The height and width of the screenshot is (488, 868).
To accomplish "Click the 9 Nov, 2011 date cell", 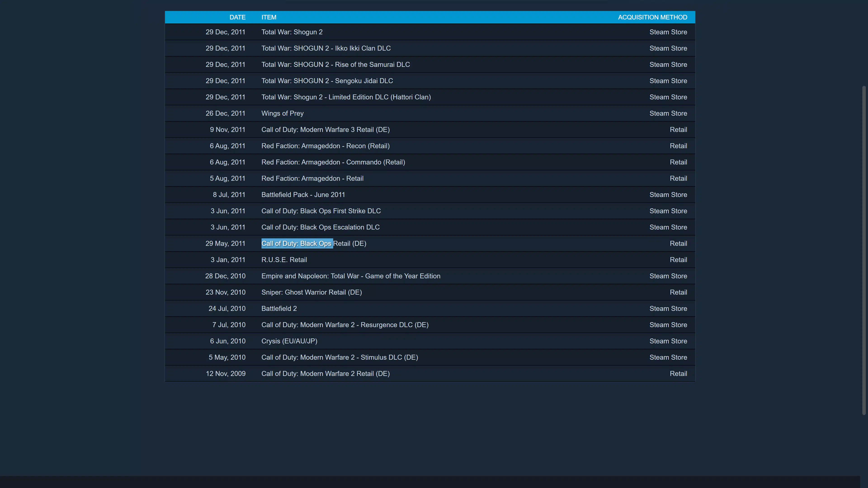I will pyautogui.click(x=227, y=130).
